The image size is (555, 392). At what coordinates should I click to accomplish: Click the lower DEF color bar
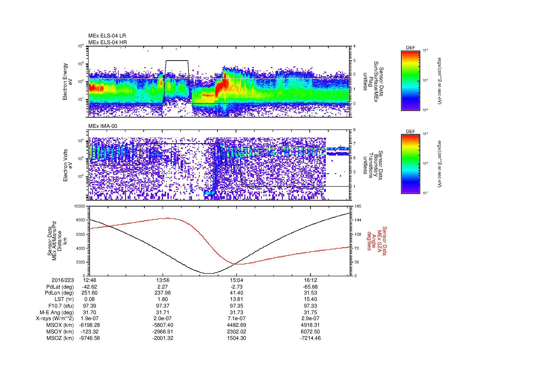[410, 164]
